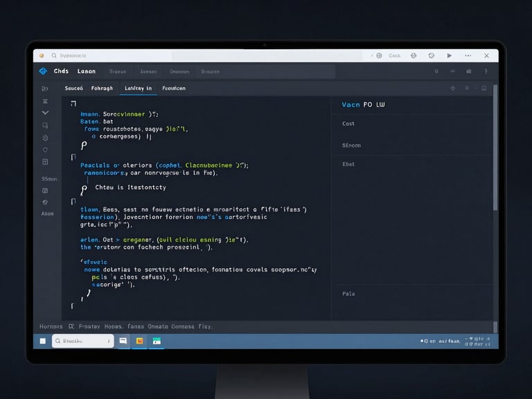
Task: Click 'Hopas.' in the status bar
Action: click(114, 326)
